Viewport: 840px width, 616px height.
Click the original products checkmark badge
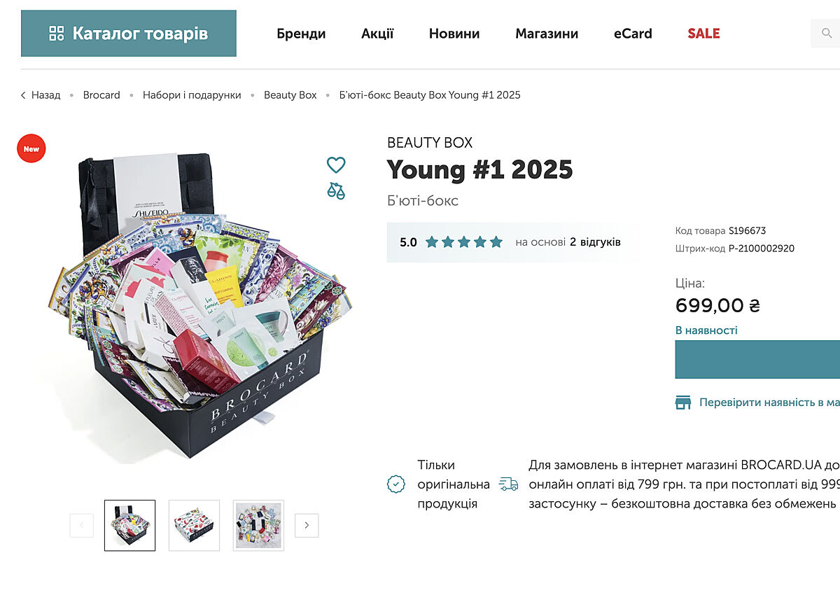tap(396, 484)
